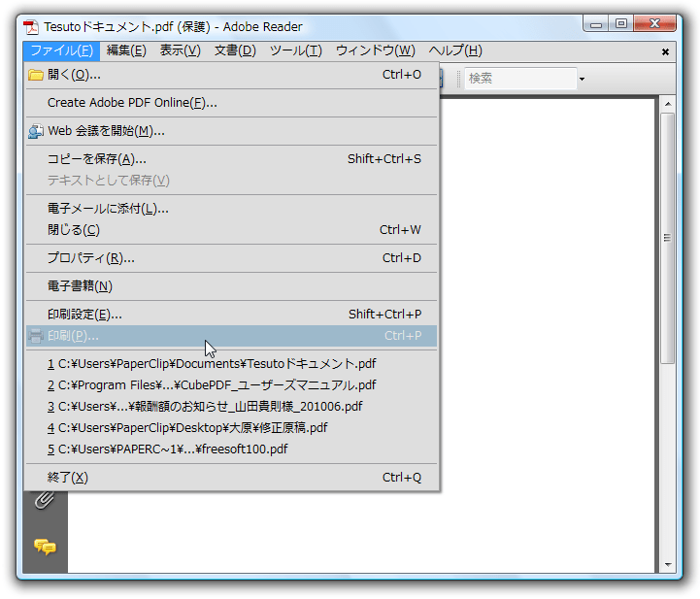Image resolution: width=700 pixels, height=599 pixels.
Task: Open the ツール(T) menu
Action: [296, 50]
